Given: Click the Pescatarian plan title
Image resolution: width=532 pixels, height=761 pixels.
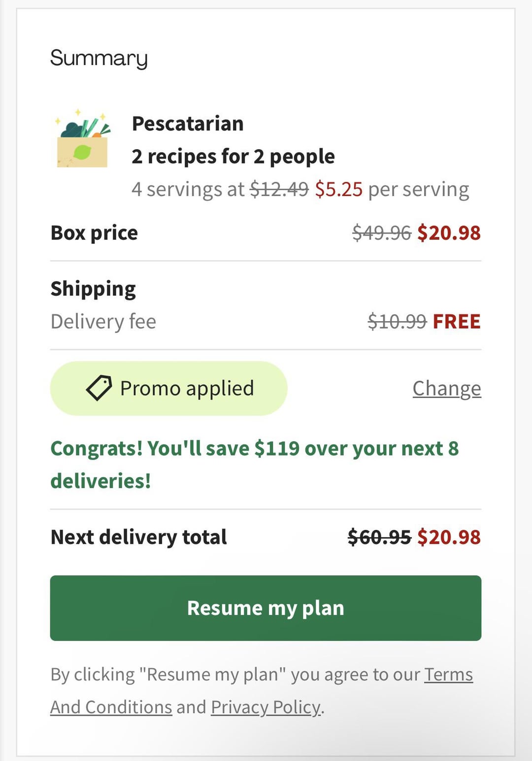Looking at the screenshot, I should (x=188, y=124).
